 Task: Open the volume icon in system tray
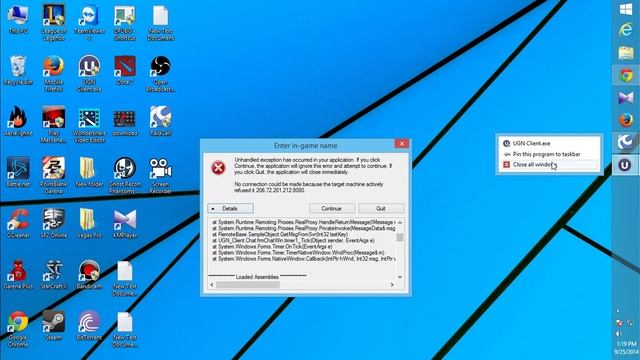tap(619, 333)
